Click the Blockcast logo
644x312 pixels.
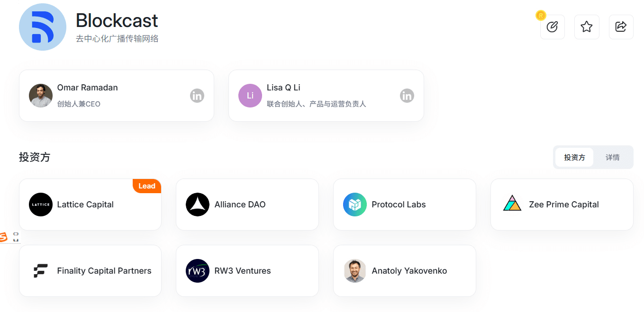(x=43, y=27)
